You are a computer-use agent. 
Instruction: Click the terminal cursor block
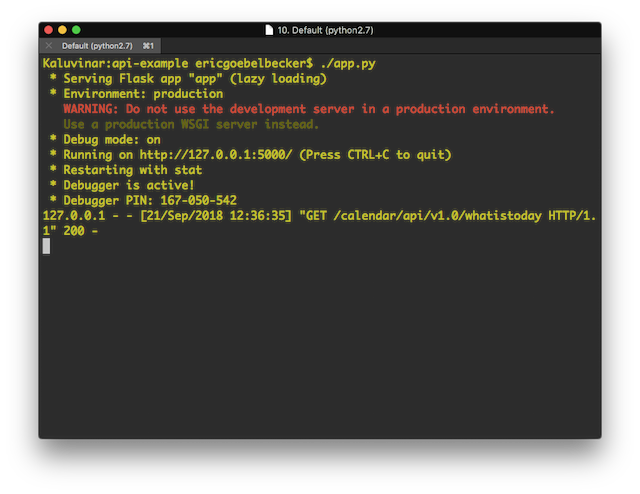pos(47,246)
